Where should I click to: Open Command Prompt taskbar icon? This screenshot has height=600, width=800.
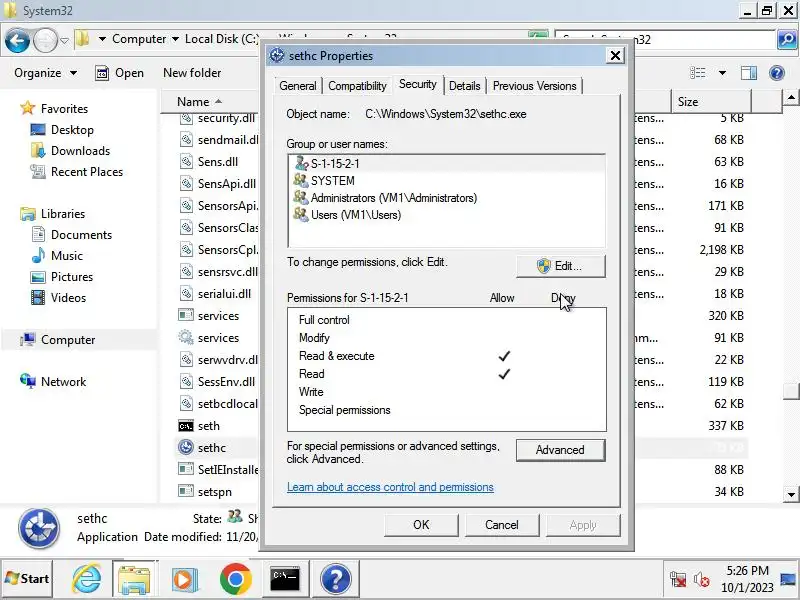(285, 579)
